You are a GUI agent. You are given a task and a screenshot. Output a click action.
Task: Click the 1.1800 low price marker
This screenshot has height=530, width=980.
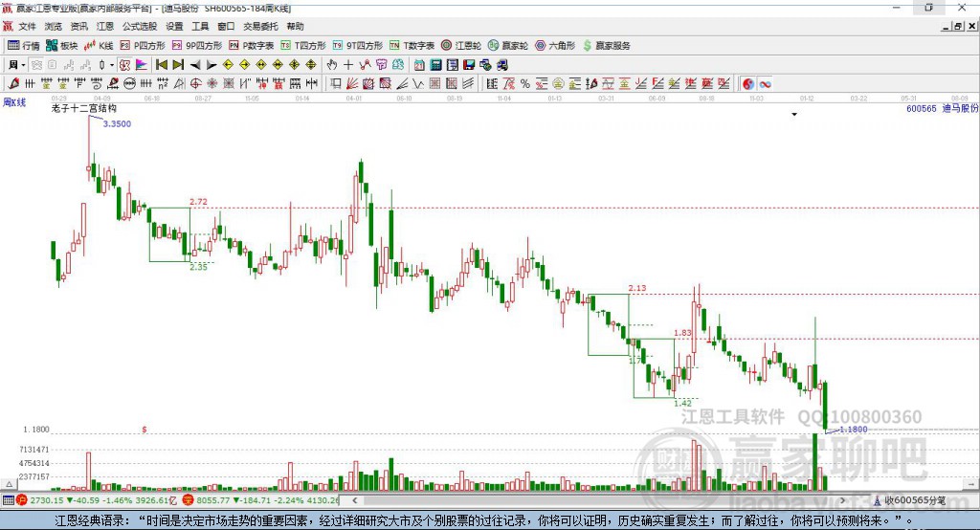(x=853, y=430)
